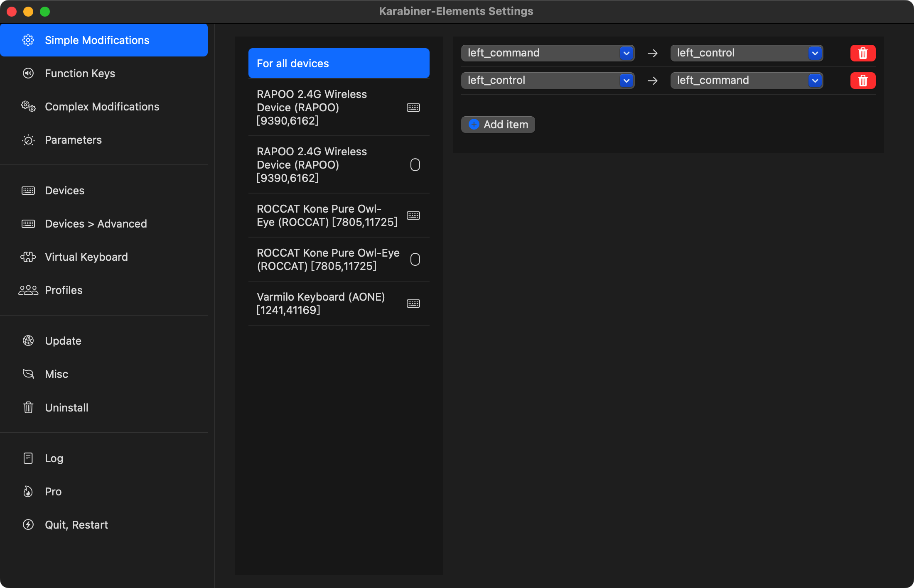Open the left_command target key dropdown
This screenshot has height=588, width=914.
point(747,81)
